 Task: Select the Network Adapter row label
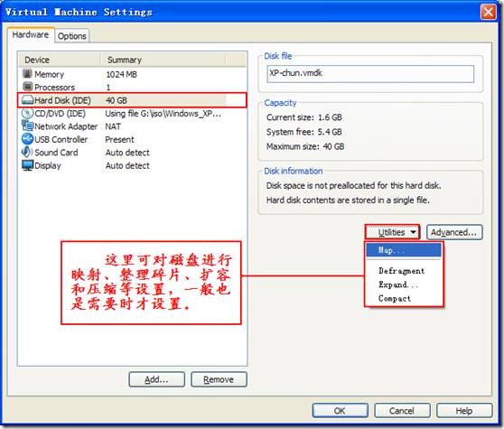pyautogui.click(x=66, y=126)
